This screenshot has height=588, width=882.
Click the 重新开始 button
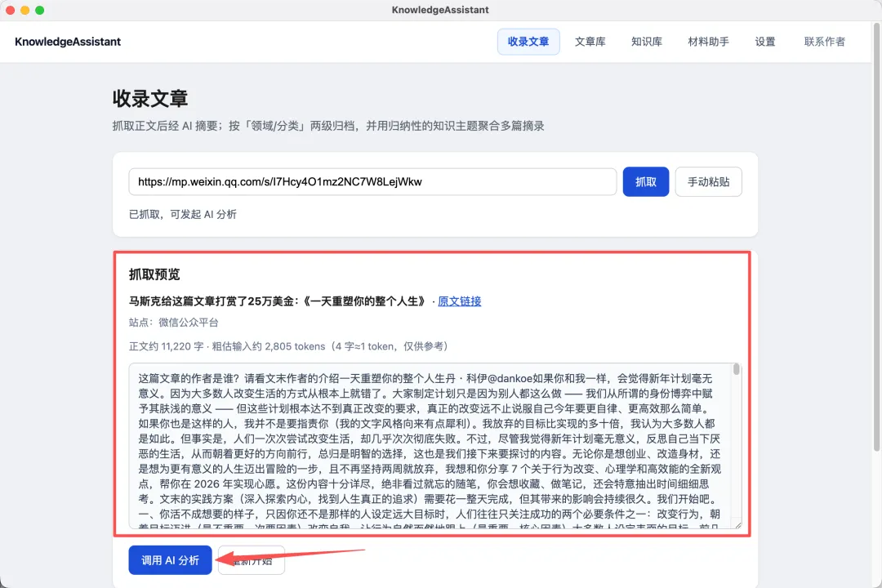click(252, 560)
